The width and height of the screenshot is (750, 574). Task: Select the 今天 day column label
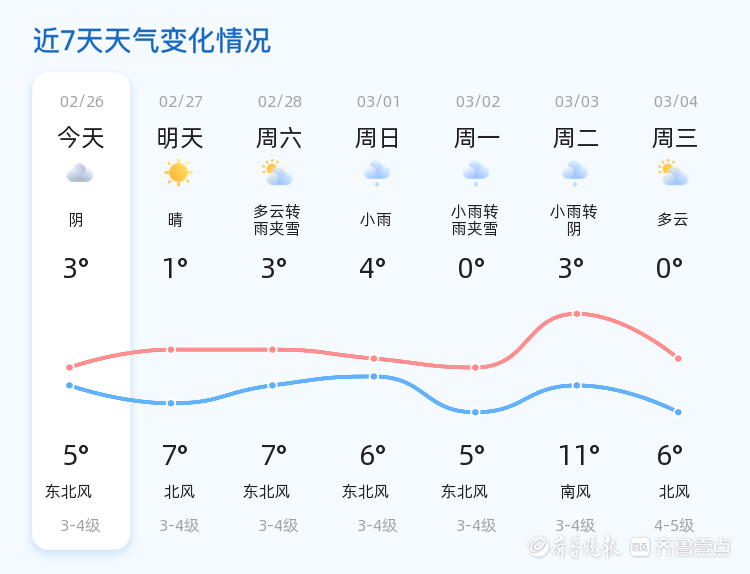(x=80, y=138)
